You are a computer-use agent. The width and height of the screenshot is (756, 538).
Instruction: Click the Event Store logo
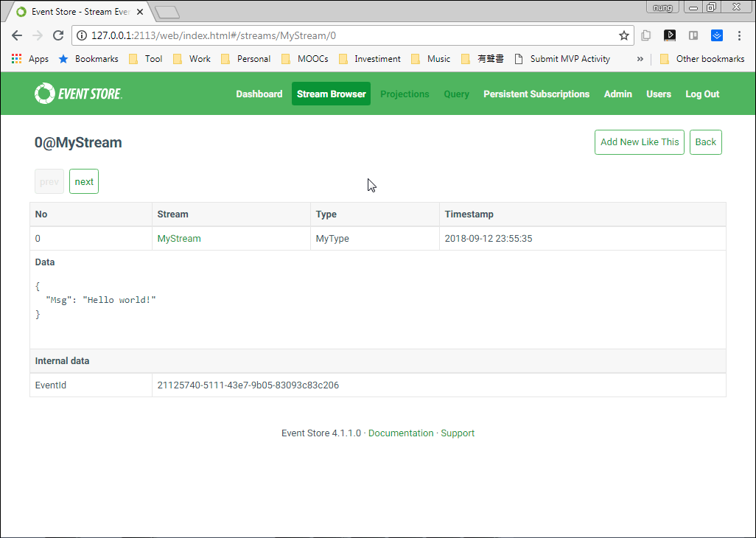coord(79,94)
